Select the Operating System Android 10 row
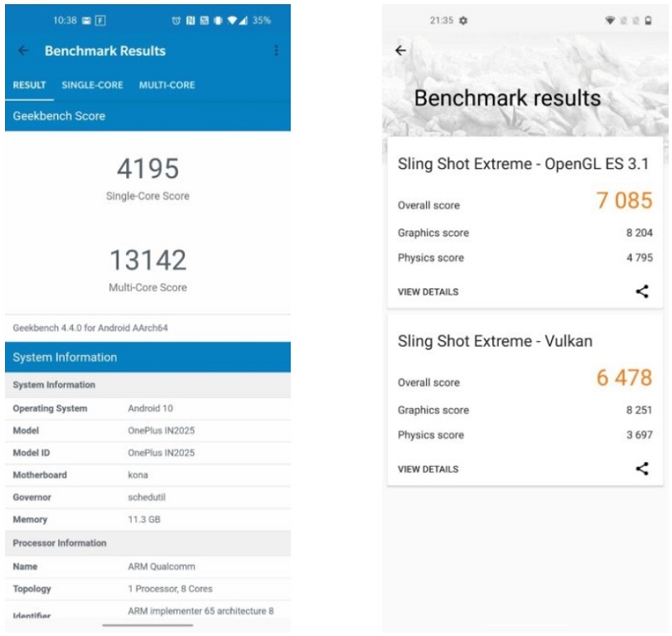Image resolution: width=672 pixels, height=636 pixels. (148, 408)
